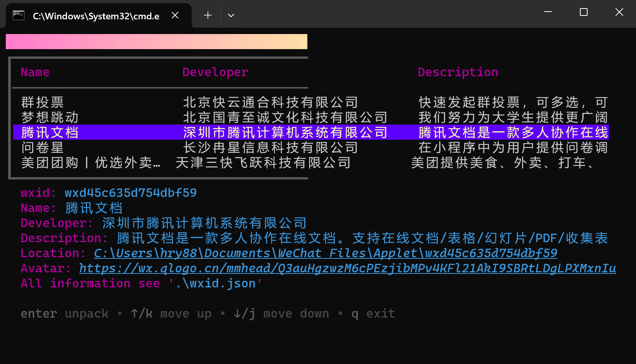Click description 美团提供美食、外卖、打车
This screenshot has height=364, width=636.
coord(502,163)
